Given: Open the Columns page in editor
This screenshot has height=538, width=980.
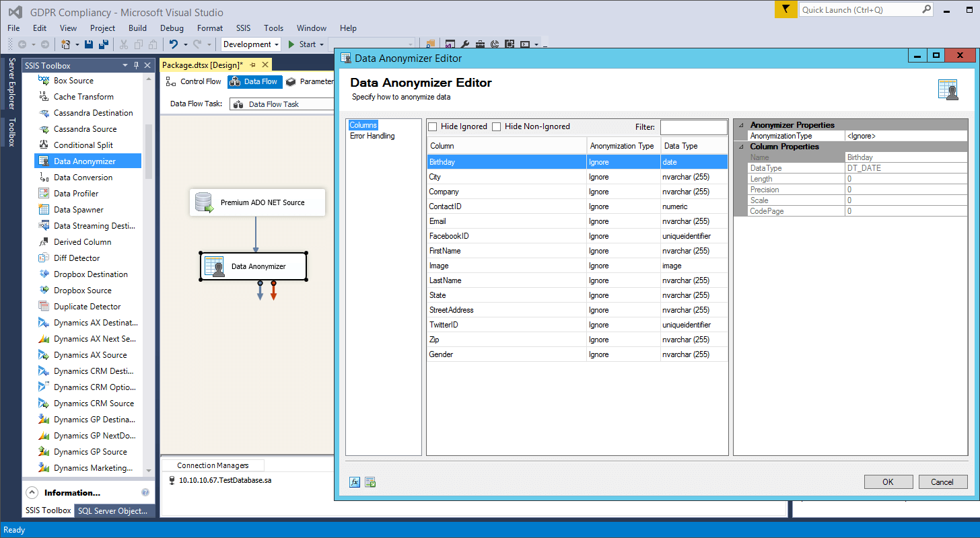Looking at the screenshot, I should [x=363, y=125].
